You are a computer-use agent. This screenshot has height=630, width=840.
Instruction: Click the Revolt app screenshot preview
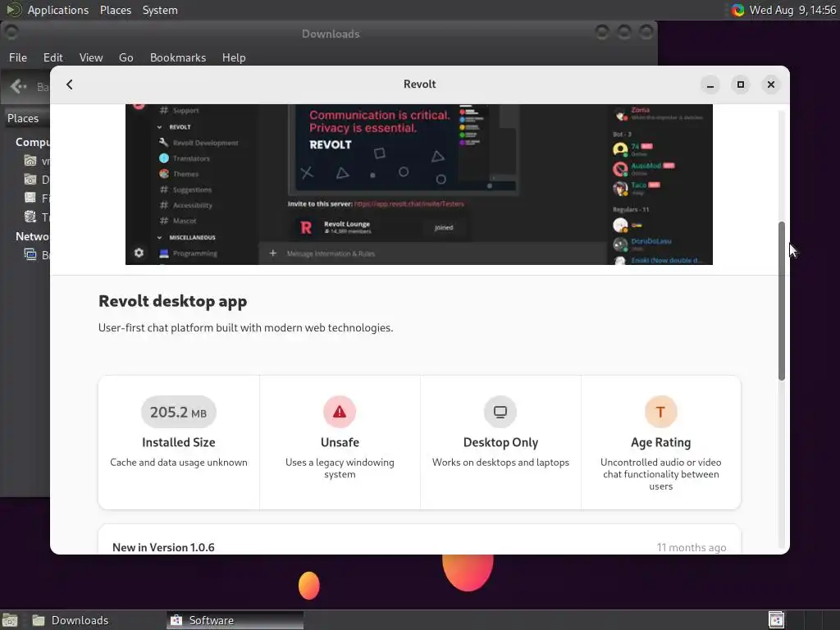click(x=419, y=185)
